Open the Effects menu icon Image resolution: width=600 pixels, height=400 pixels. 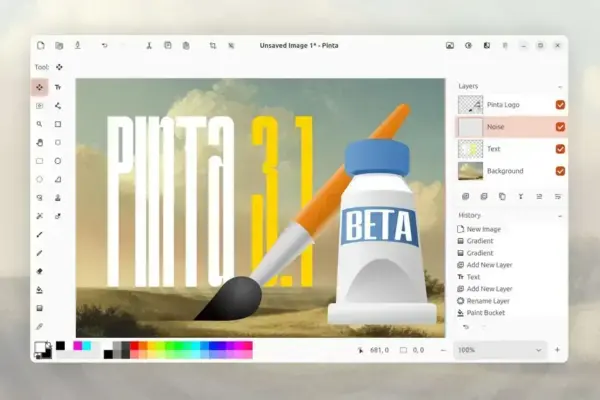click(x=487, y=46)
